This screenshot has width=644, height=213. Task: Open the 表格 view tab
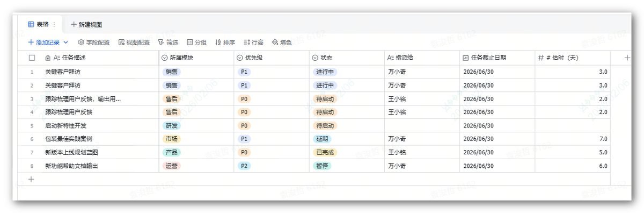coord(39,24)
